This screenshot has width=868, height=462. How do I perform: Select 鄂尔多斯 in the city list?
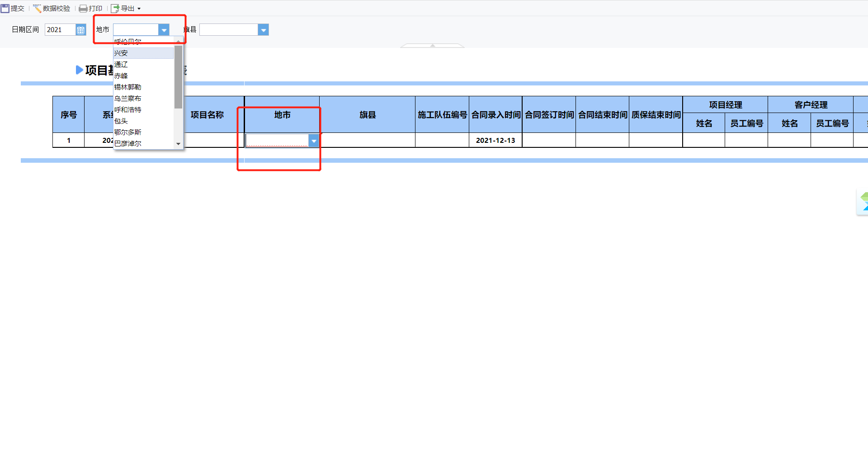143,132
